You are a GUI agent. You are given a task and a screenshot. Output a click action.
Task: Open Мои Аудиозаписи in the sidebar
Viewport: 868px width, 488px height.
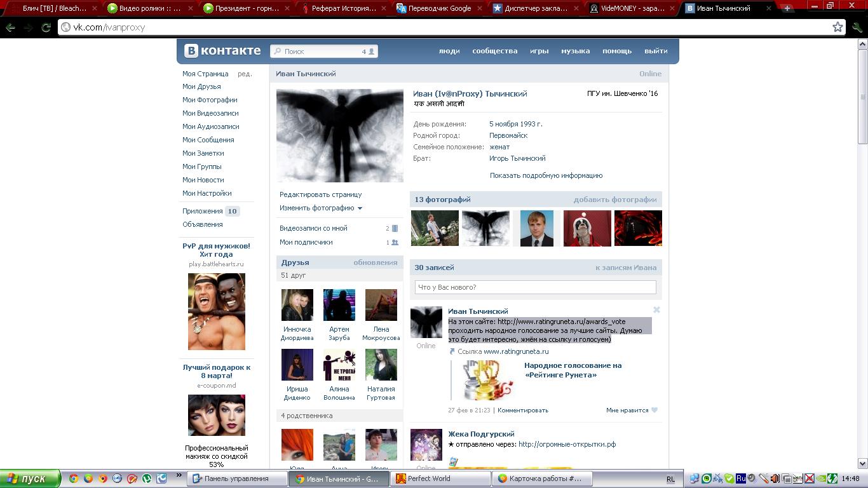click(x=211, y=126)
